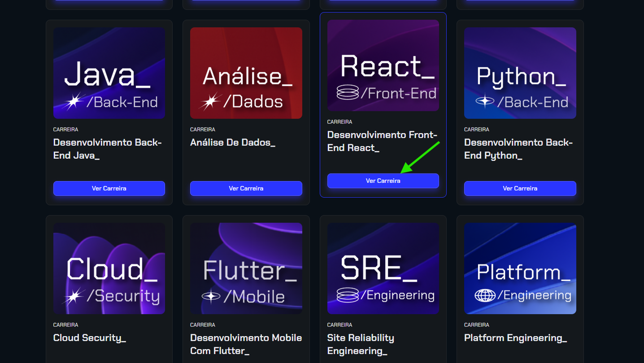Click the CARREIRA label above Desenvolvimento Back-End Java_
The height and width of the screenshot is (363, 644).
point(66,130)
